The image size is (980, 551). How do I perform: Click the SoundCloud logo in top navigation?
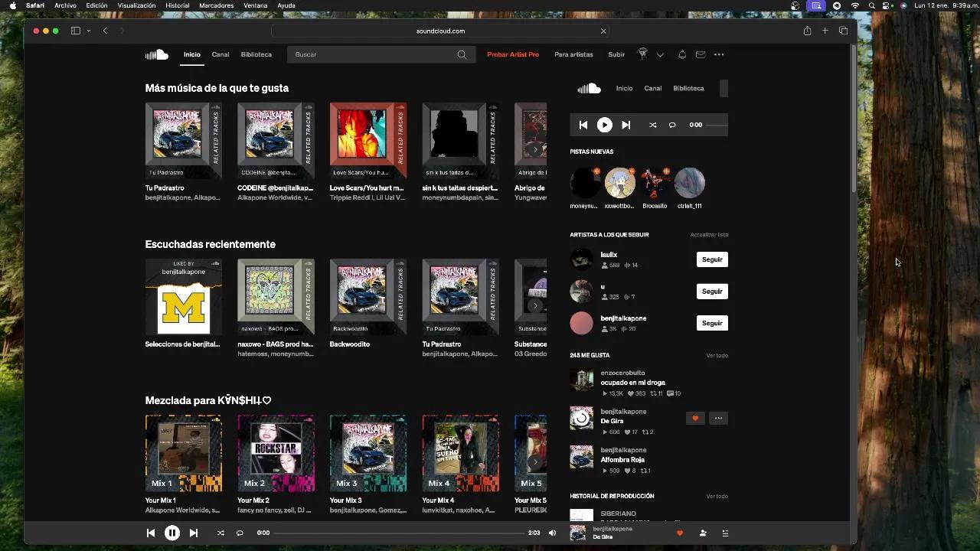click(x=157, y=54)
